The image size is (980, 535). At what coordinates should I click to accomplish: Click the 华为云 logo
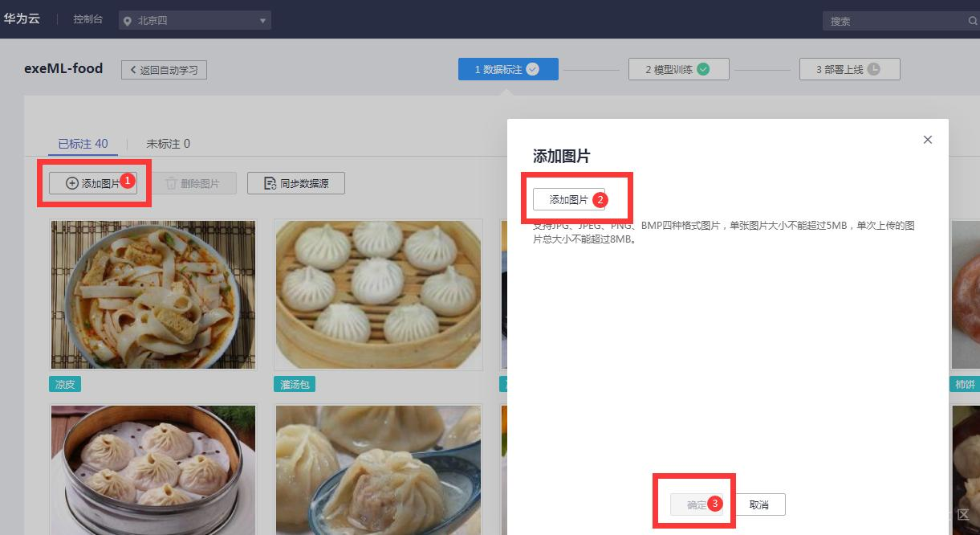click(22, 18)
